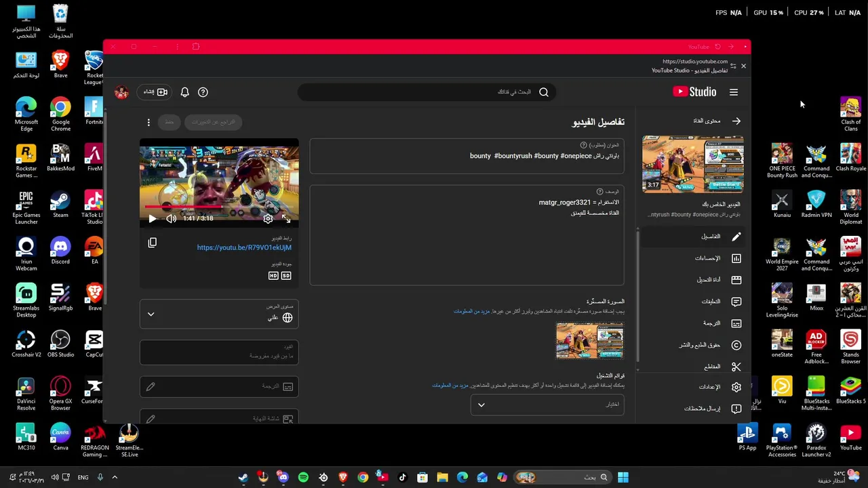
Task: Open Streamlabs Desktop icon
Action: point(26,302)
